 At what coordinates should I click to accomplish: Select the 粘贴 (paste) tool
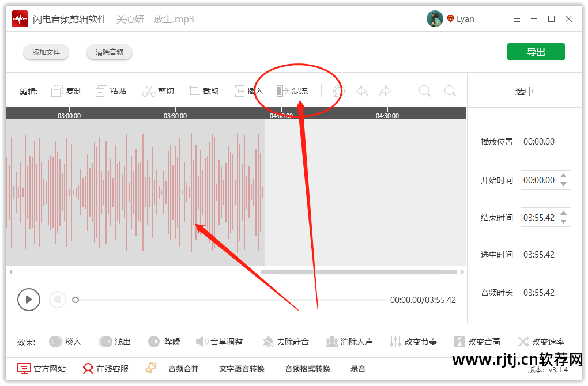[111, 90]
